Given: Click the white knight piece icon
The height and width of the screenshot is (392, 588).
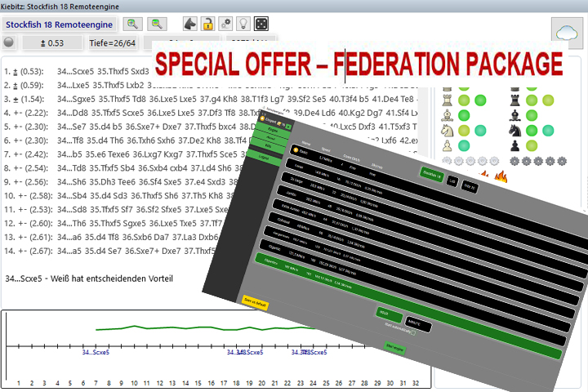Looking at the screenshot, I should [x=448, y=128].
